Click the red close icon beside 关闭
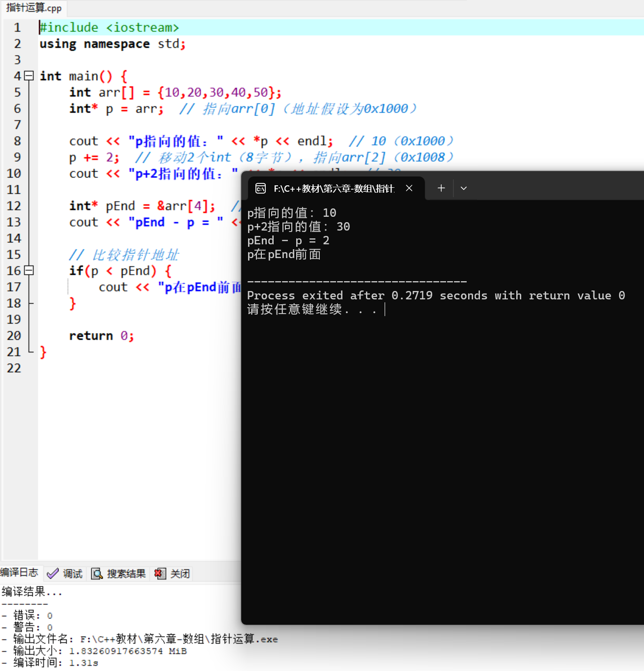Viewport: 644px width, 671px height. click(x=160, y=574)
